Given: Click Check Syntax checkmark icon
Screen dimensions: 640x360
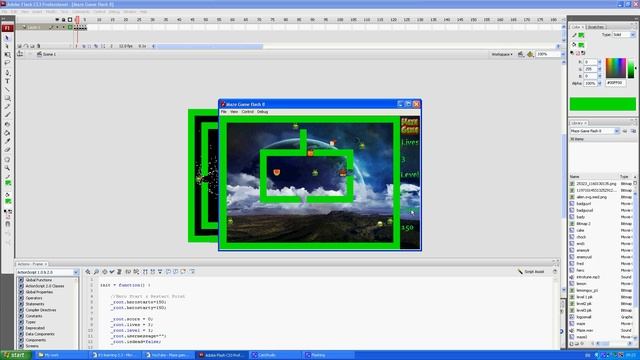Looking at the screenshot, I should point(112,272).
